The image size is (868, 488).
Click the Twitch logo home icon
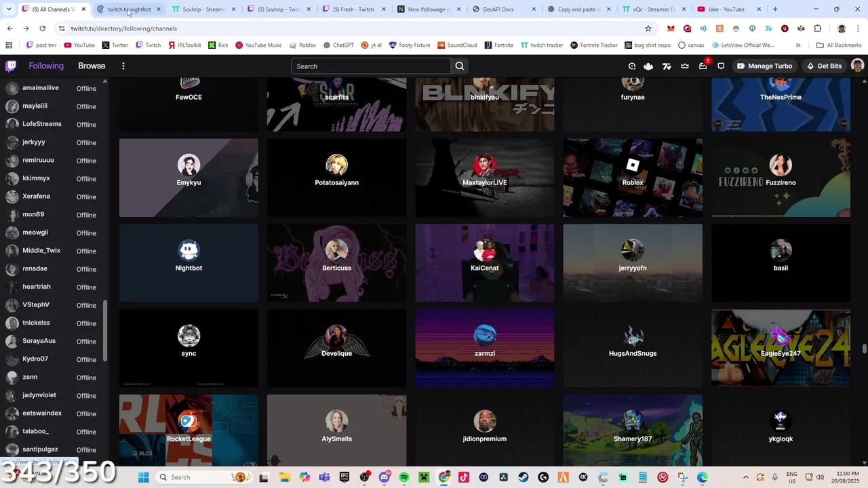click(11, 66)
